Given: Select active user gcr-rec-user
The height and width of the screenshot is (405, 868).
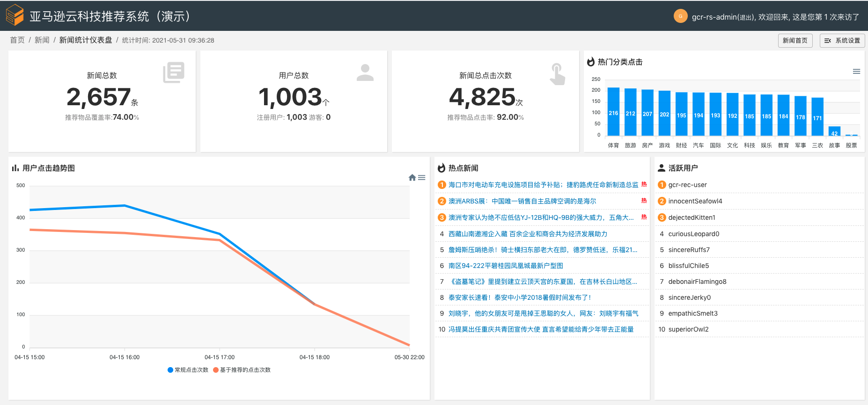Looking at the screenshot, I should coord(688,185).
